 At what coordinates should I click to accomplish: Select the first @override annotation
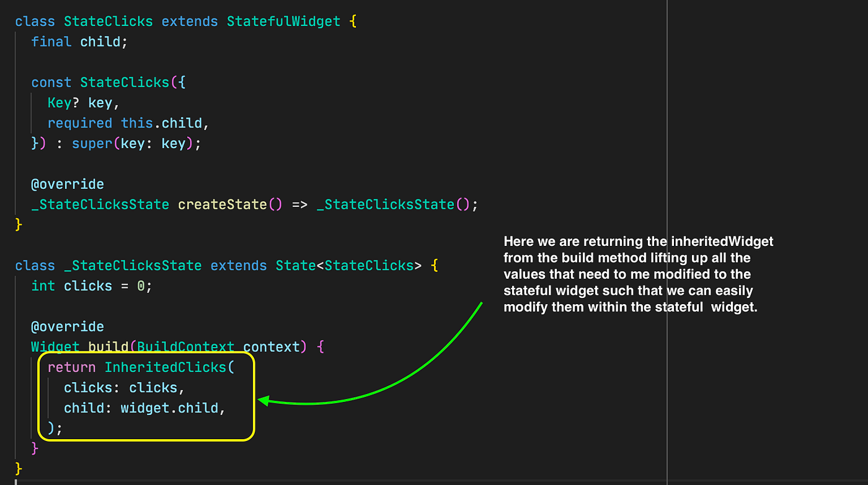pyautogui.click(x=68, y=183)
